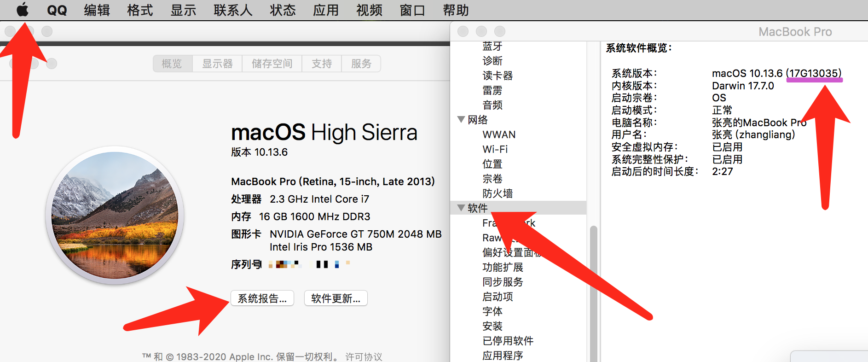The width and height of the screenshot is (868, 362).
Task: Open the 应用 menu
Action: point(326,10)
